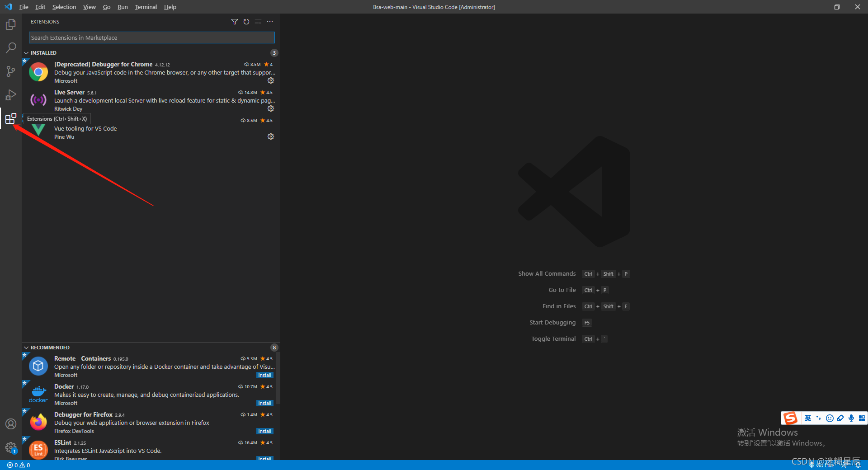Open the Run and Debug view

pyautogui.click(x=11, y=95)
